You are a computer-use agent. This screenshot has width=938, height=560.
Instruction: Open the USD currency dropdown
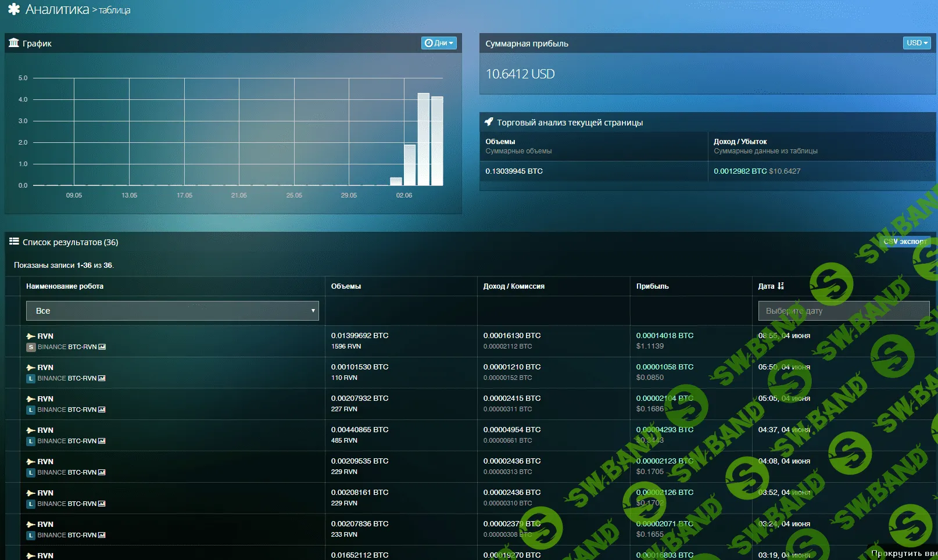(917, 43)
